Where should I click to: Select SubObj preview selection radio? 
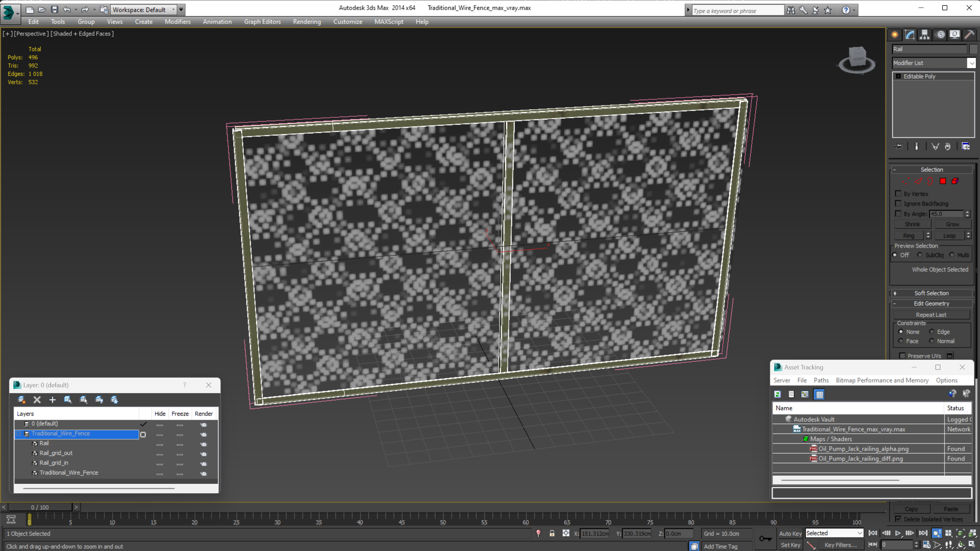pyautogui.click(x=920, y=255)
